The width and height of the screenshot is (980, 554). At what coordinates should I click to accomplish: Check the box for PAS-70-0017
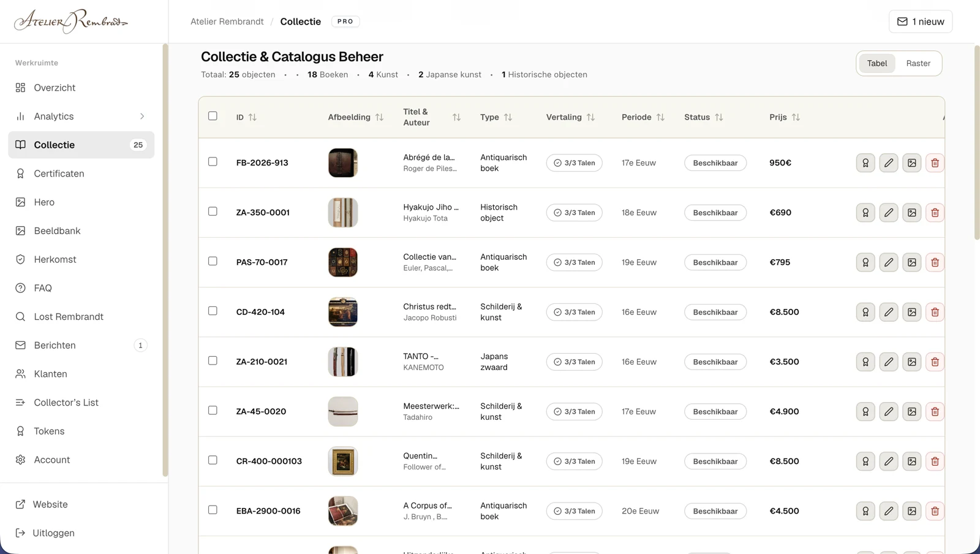213,261
